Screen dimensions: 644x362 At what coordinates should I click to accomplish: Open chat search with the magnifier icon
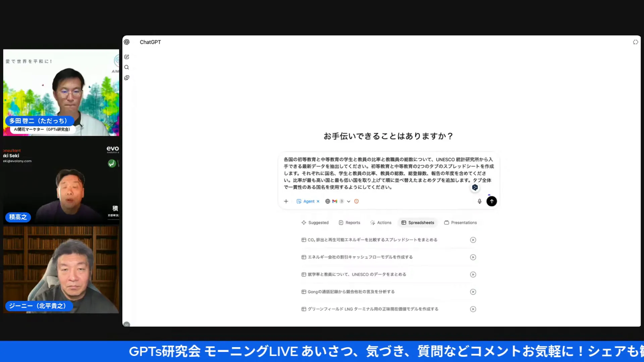click(x=126, y=67)
